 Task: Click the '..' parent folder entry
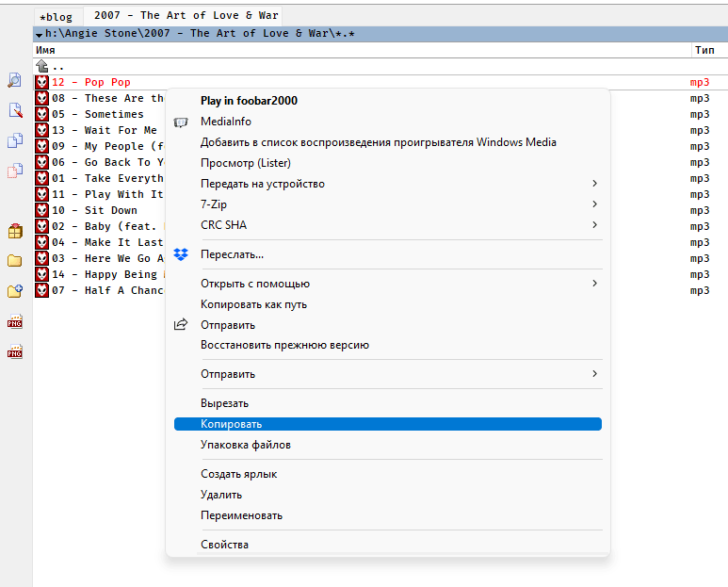point(58,68)
